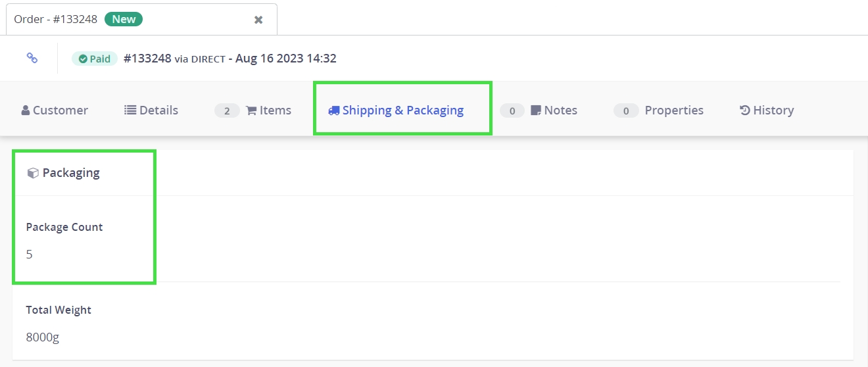Click the list icon beside Details
868x367 pixels.
click(x=130, y=110)
